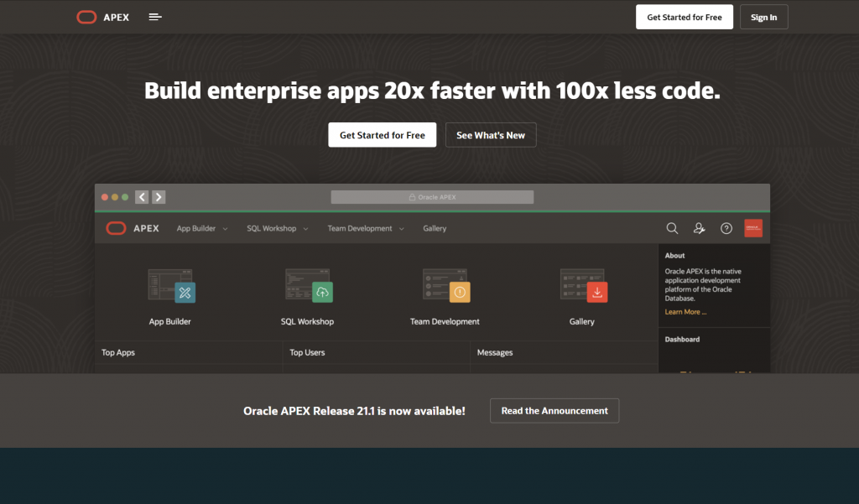
Task: Expand the Team Development dropdown menu
Action: 366,228
